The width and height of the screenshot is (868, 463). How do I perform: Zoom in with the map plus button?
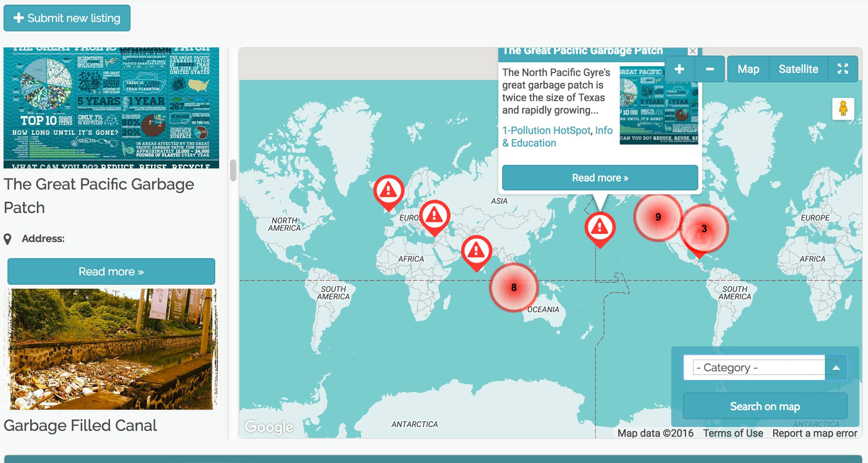pos(679,69)
